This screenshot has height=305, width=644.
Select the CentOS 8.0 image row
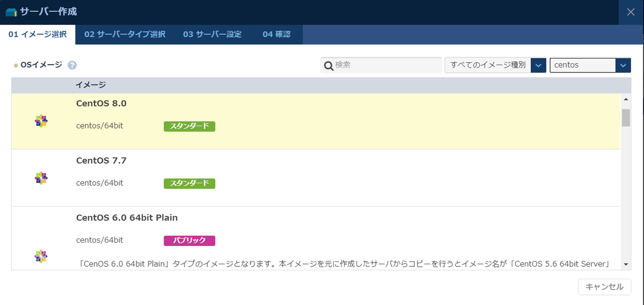316,121
